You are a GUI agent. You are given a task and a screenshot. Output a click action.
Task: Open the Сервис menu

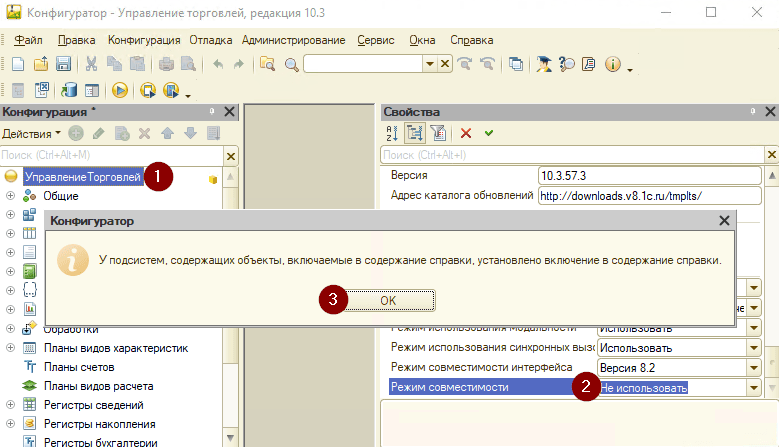pos(376,40)
